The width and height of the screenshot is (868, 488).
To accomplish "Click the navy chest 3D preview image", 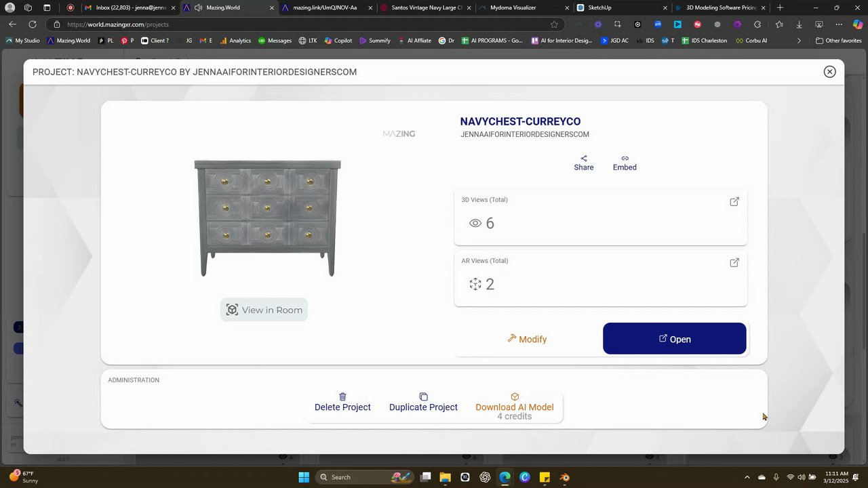I will (x=267, y=218).
